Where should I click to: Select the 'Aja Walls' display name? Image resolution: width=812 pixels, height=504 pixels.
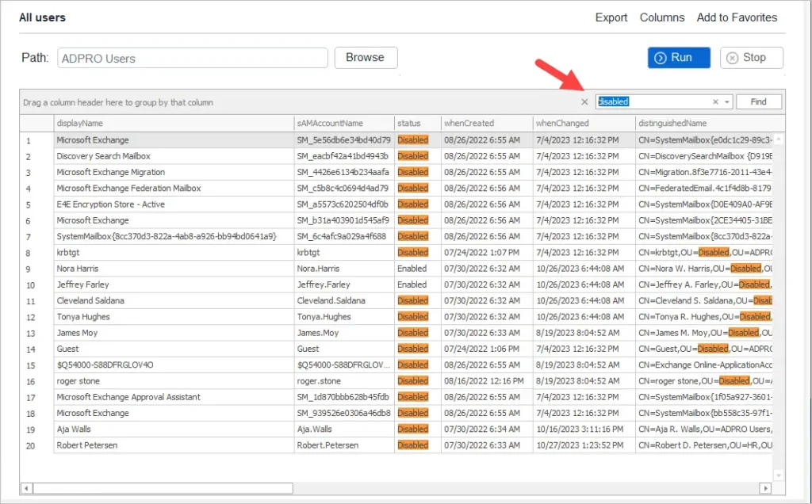[74, 429]
